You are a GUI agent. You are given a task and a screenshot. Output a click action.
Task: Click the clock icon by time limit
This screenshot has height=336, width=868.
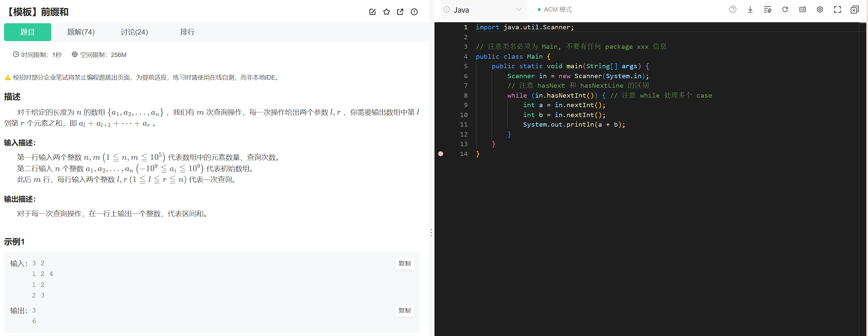point(16,54)
